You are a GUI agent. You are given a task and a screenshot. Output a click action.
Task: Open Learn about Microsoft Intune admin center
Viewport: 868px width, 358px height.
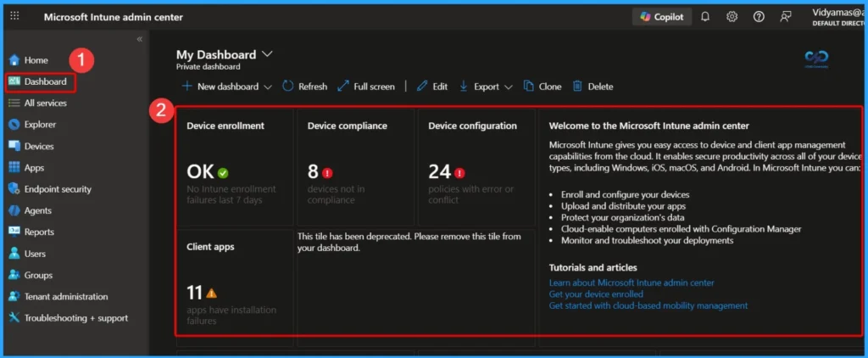[632, 282]
